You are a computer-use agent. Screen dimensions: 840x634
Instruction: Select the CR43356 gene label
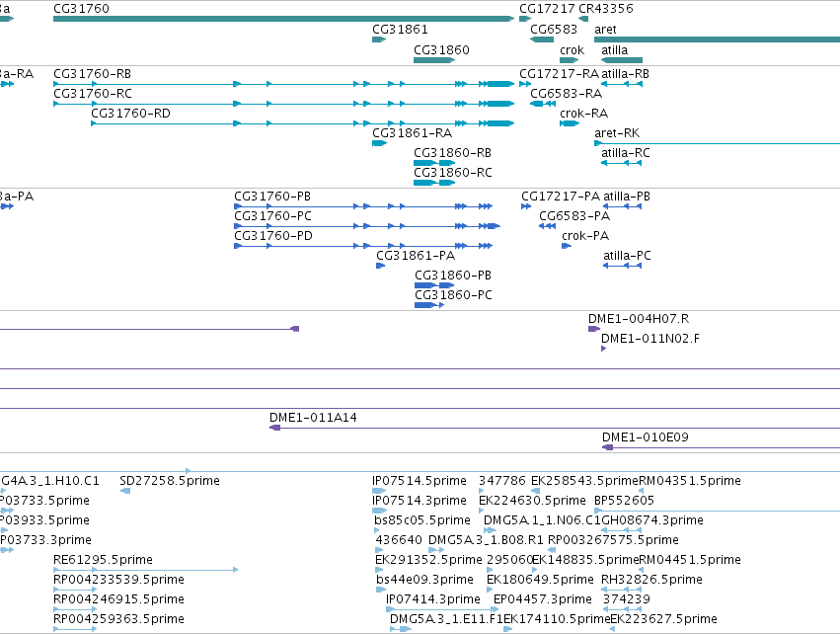[606, 9]
